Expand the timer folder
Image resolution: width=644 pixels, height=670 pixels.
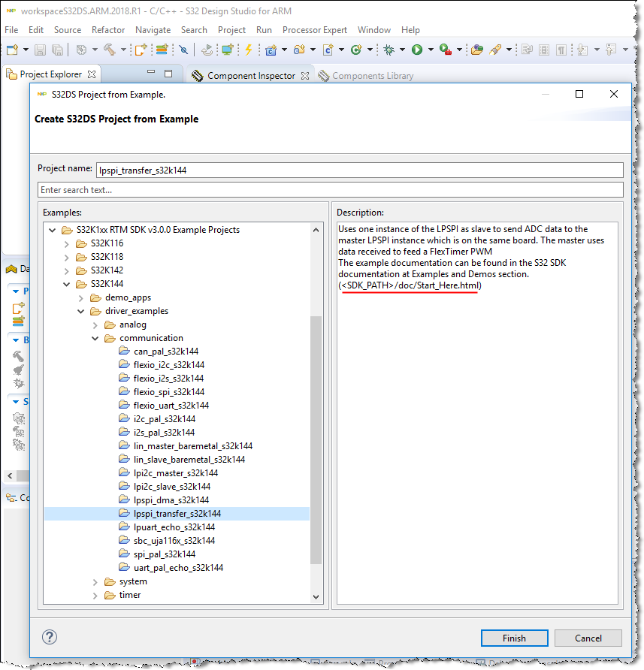click(x=95, y=596)
